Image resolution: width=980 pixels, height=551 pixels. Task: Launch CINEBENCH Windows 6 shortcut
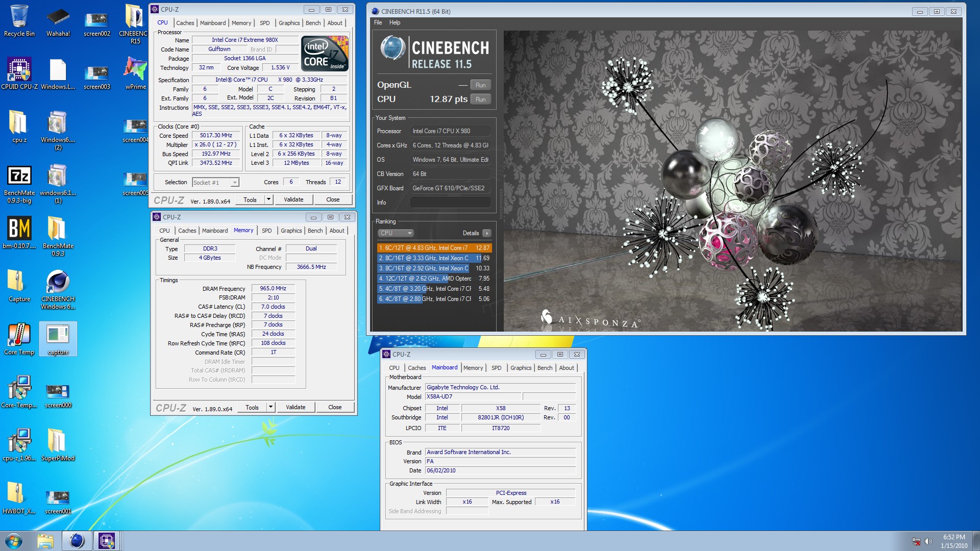click(x=58, y=289)
